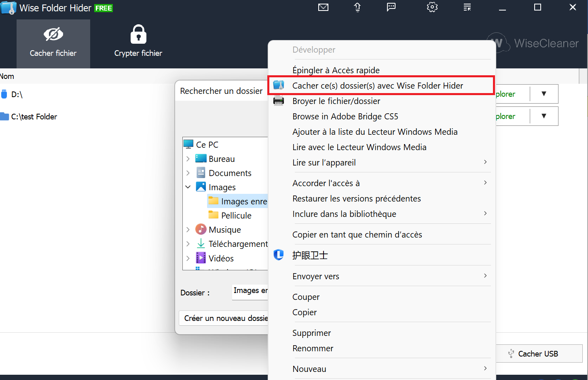
Task: Click the Téléchargements download arrow icon
Action: (201, 244)
